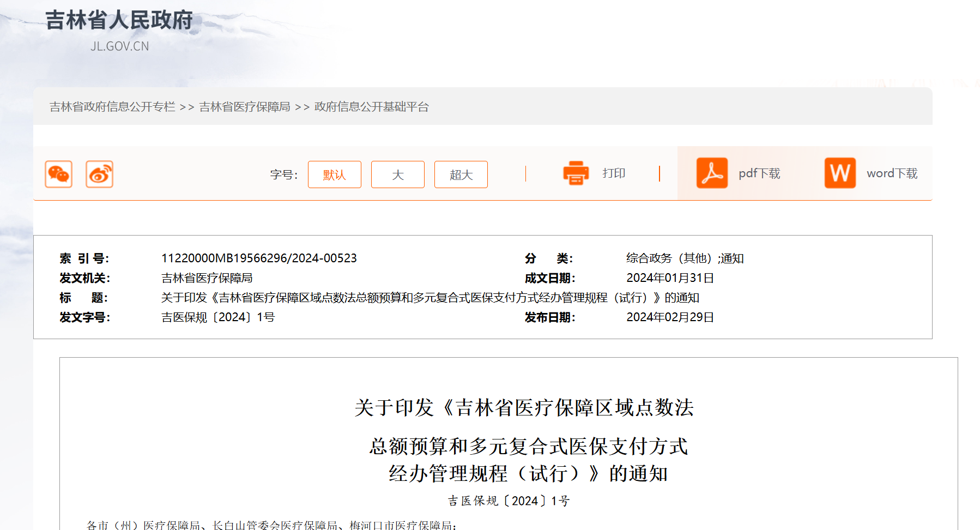Image resolution: width=980 pixels, height=530 pixels.
Task: Click the JL.GOV.CN text under the logo
Action: pos(119,46)
